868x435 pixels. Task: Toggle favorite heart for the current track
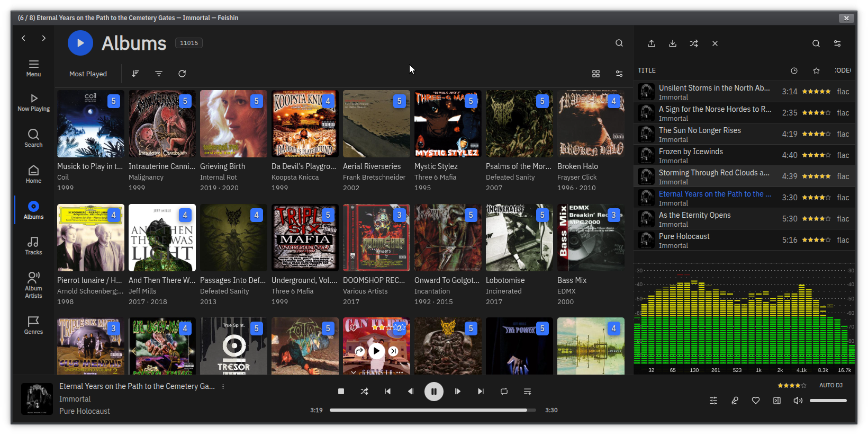click(x=756, y=401)
